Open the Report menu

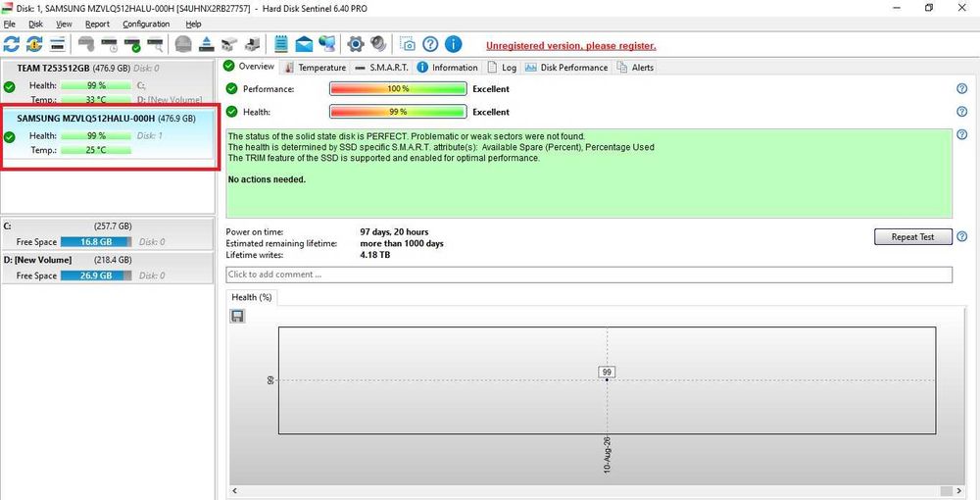(97, 24)
